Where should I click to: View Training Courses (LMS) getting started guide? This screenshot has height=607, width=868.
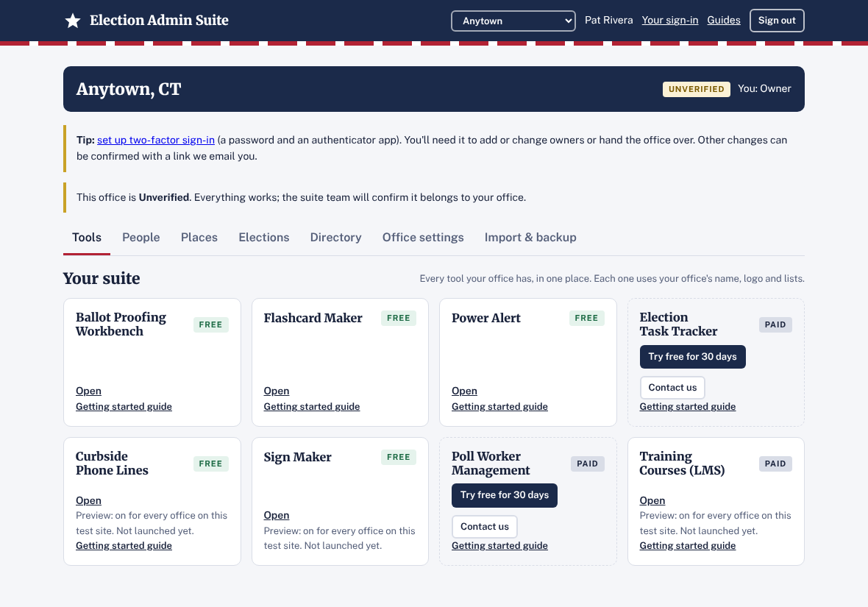[688, 545]
